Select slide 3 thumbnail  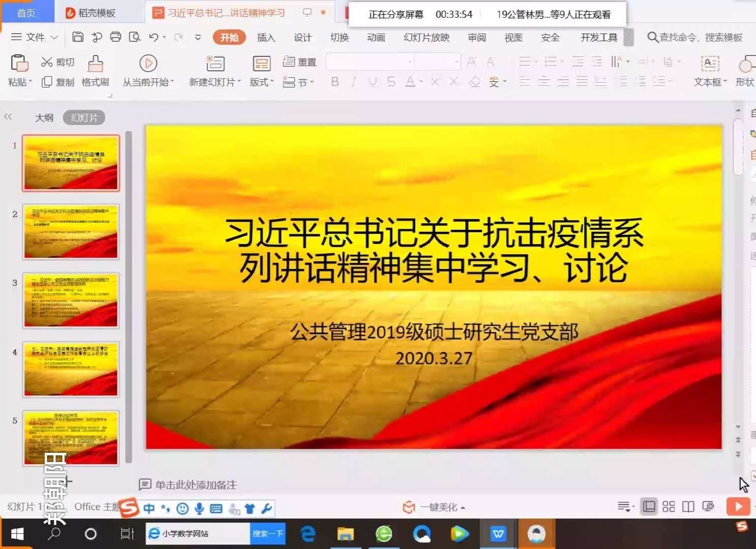[71, 300]
